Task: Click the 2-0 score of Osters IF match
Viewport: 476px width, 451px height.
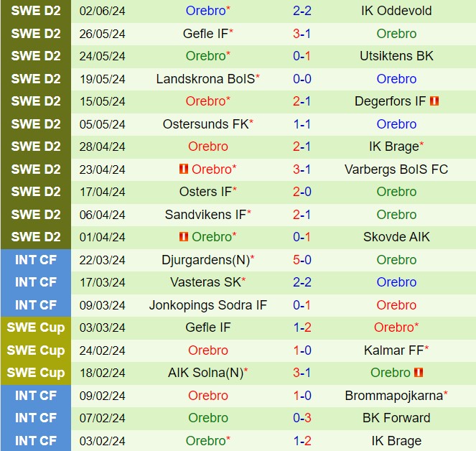Action: click(x=302, y=192)
